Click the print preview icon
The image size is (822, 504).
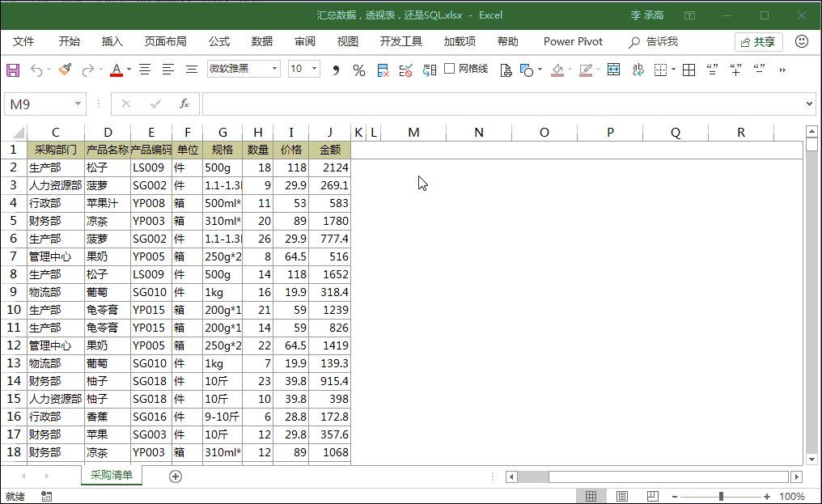(506, 70)
